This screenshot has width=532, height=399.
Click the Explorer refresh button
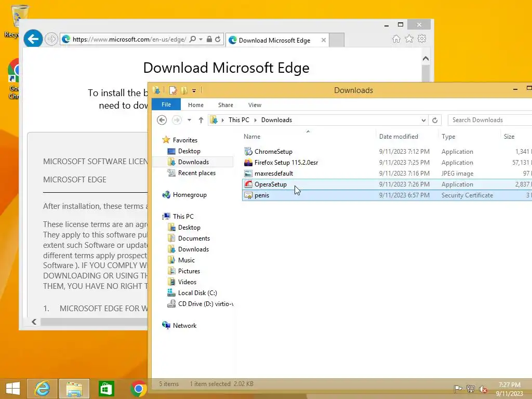pos(435,120)
